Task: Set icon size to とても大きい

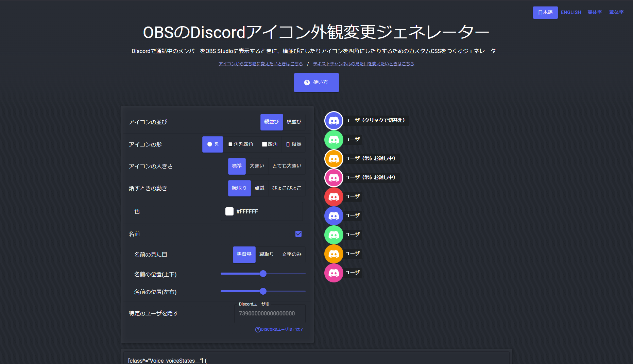Action: 287,166
